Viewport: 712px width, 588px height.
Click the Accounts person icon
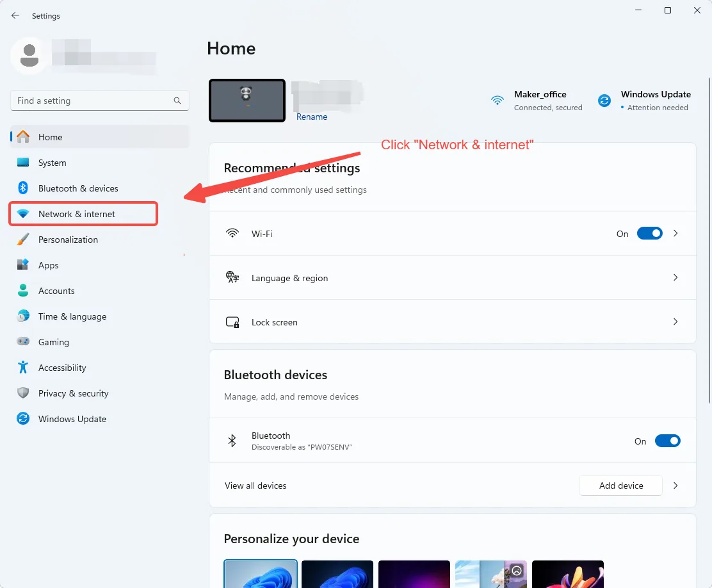[x=22, y=290]
